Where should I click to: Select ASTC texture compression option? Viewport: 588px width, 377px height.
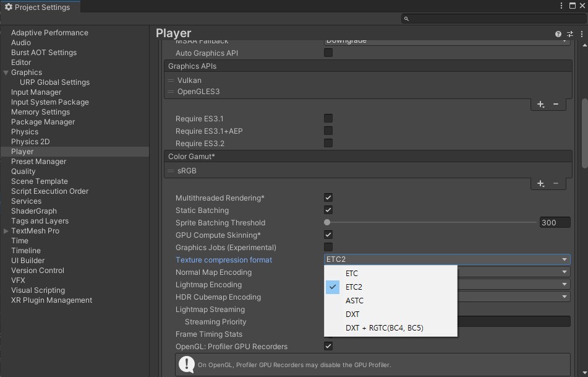tap(391, 300)
